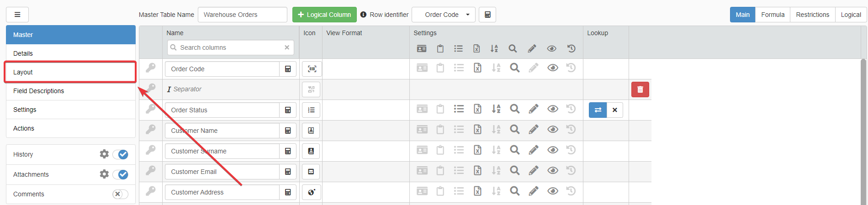
Task: Switch to the Restrictions tab
Action: click(x=812, y=15)
